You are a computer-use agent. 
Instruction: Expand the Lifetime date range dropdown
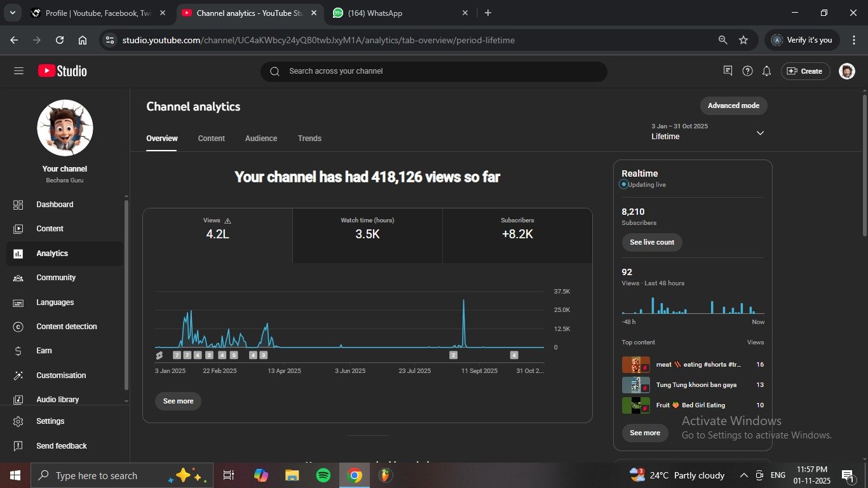(760, 133)
